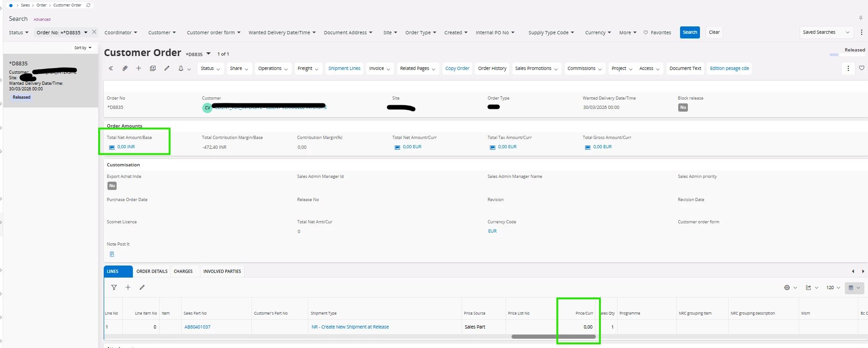Open the Lines table export menu
This screenshot has height=348, width=868.
click(812, 288)
